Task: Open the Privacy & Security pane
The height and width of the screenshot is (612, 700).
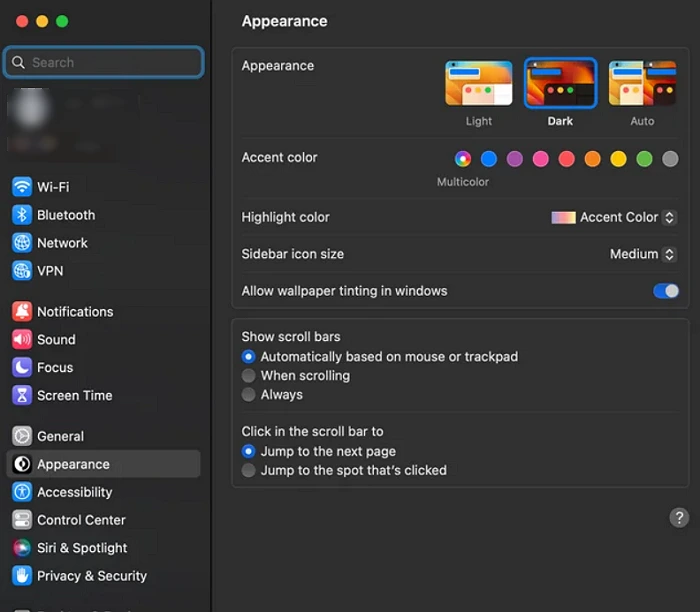Action: coord(104,576)
